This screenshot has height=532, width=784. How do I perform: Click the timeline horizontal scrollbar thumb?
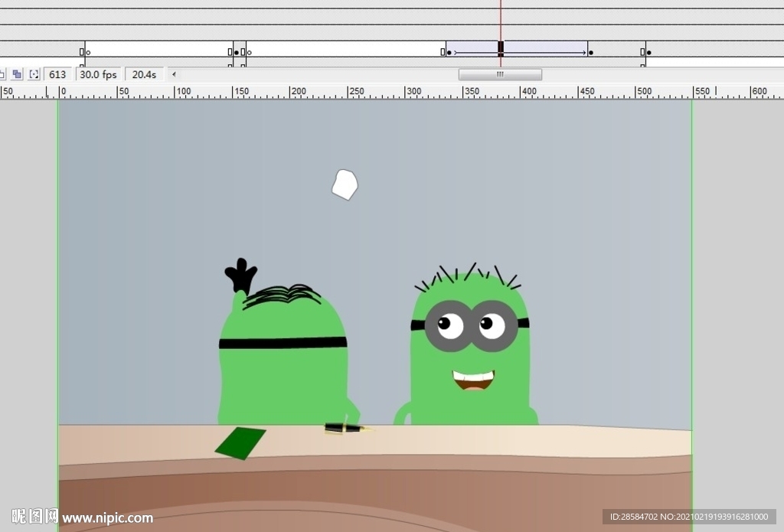pyautogui.click(x=500, y=74)
